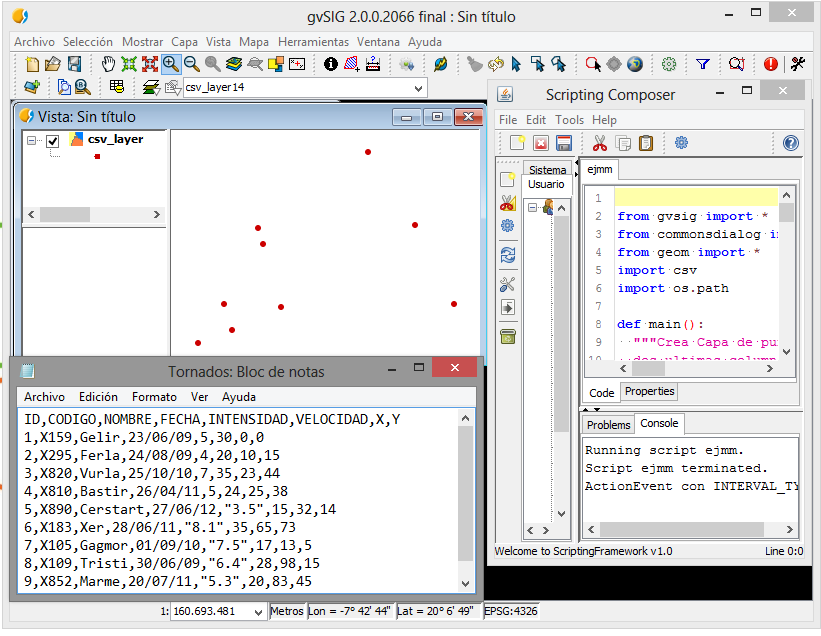
Task: Click the red csv_layer symbol swatch
Action: pyautogui.click(x=97, y=157)
